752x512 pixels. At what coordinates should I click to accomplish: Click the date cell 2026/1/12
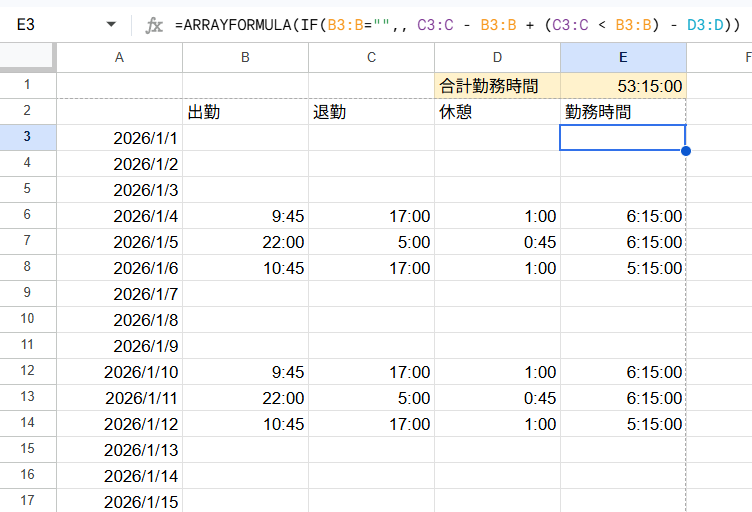pyautogui.click(x=119, y=424)
